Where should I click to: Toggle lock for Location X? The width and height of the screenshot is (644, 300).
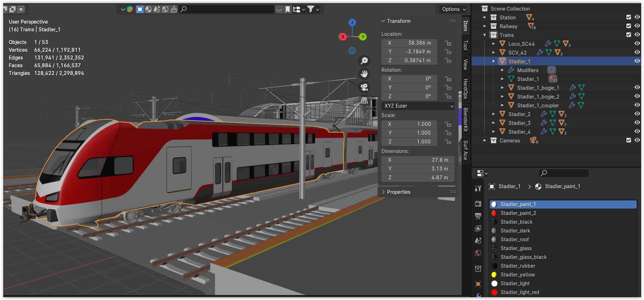tap(448, 43)
